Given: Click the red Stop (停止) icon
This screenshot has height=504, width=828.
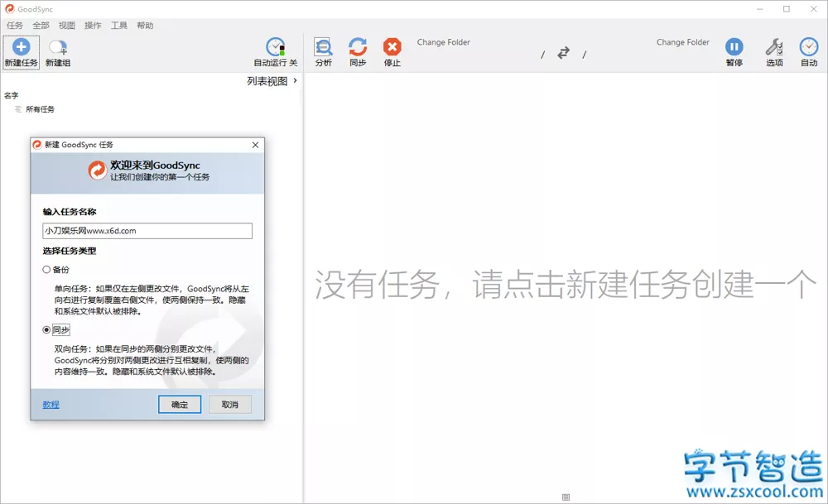Looking at the screenshot, I should pos(392,47).
